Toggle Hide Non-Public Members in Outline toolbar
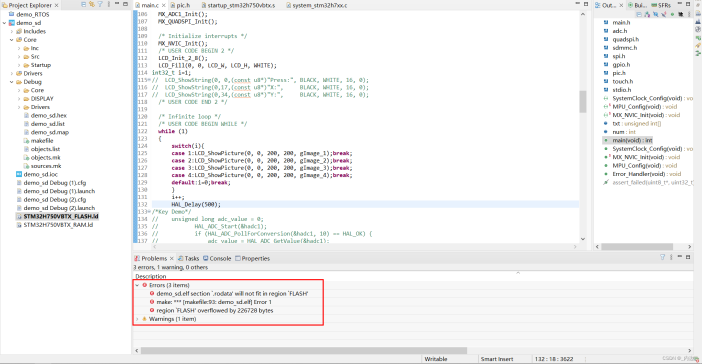702x364 pixels. pos(672,14)
